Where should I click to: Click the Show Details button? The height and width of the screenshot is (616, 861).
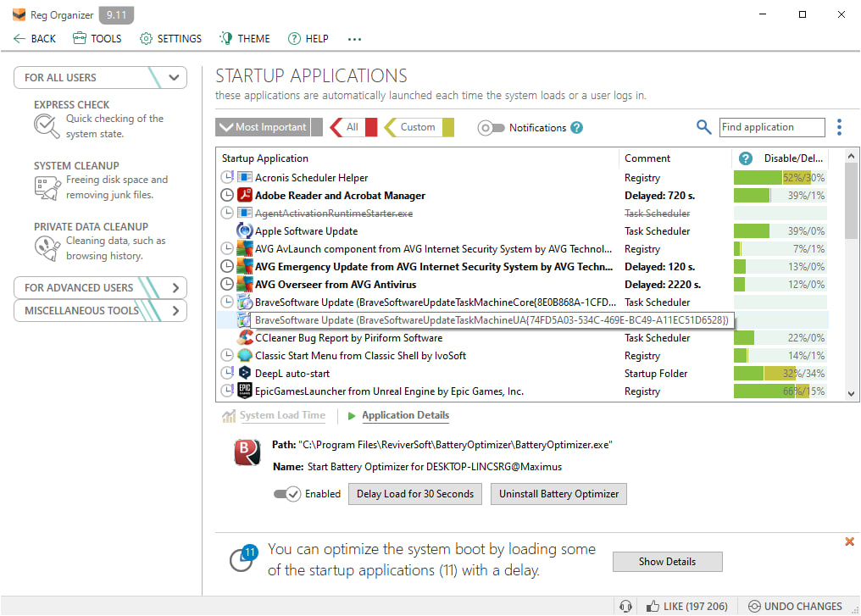point(667,562)
